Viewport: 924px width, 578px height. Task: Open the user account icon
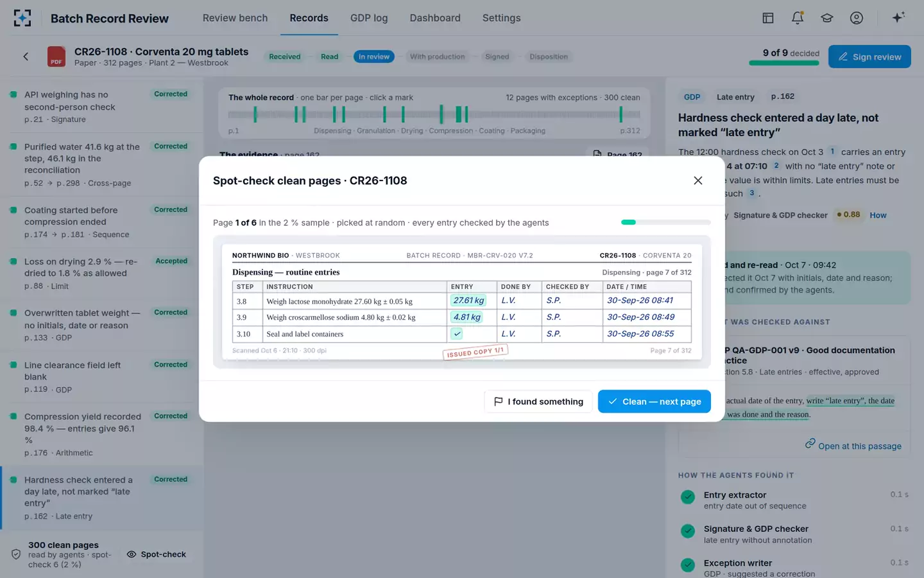pyautogui.click(x=857, y=18)
